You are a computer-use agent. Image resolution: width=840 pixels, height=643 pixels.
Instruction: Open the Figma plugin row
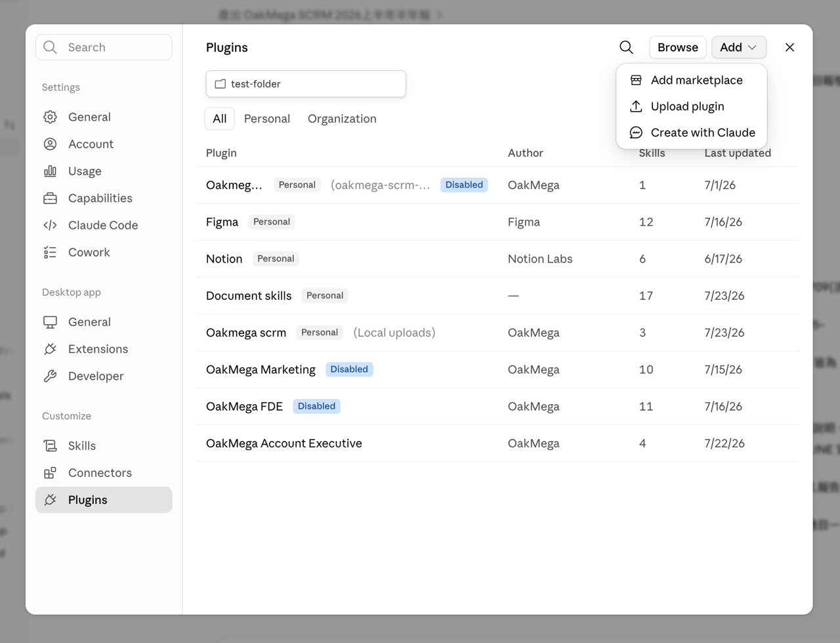click(x=498, y=222)
